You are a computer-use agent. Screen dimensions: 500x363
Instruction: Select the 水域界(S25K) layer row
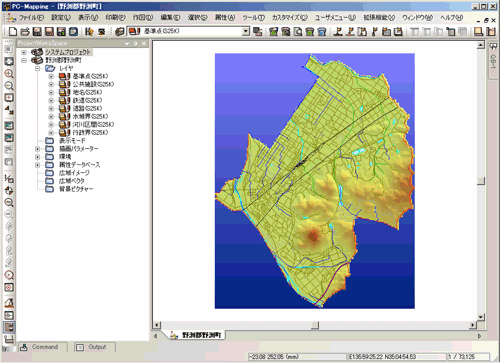[x=90, y=116]
